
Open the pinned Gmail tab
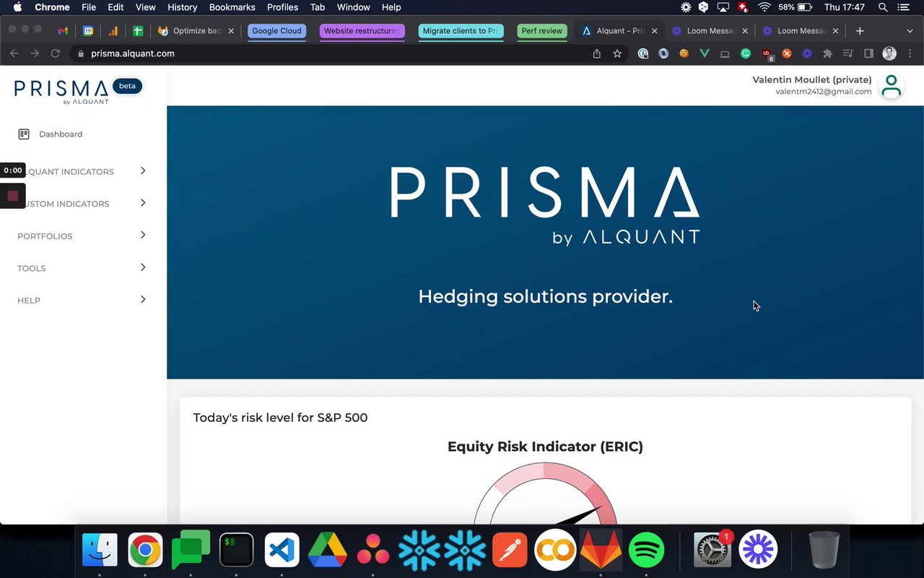63,31
